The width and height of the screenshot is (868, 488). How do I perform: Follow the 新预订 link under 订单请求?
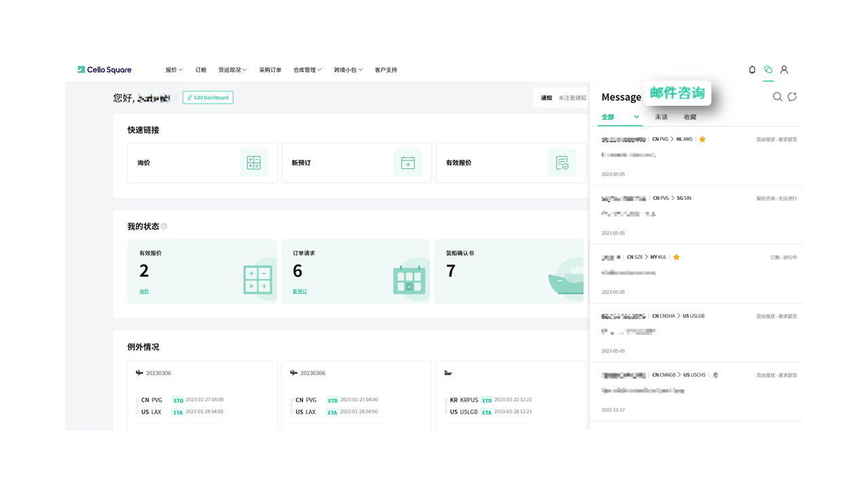300,291
